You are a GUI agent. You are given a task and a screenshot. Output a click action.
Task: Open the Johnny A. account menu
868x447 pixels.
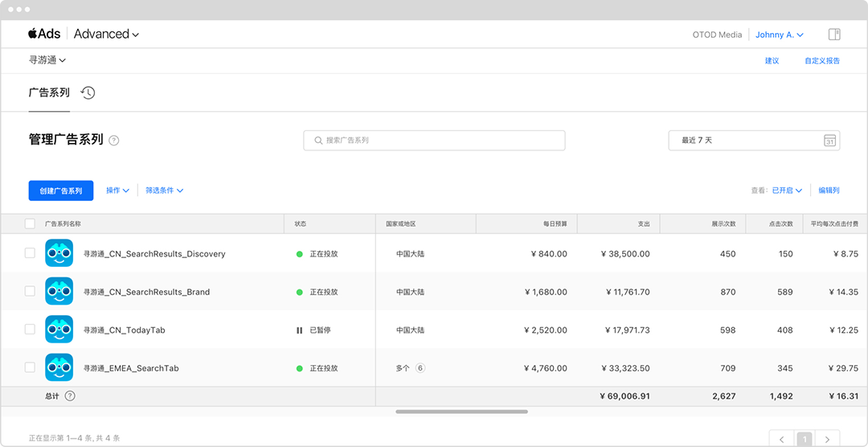[x=780, y=35]
